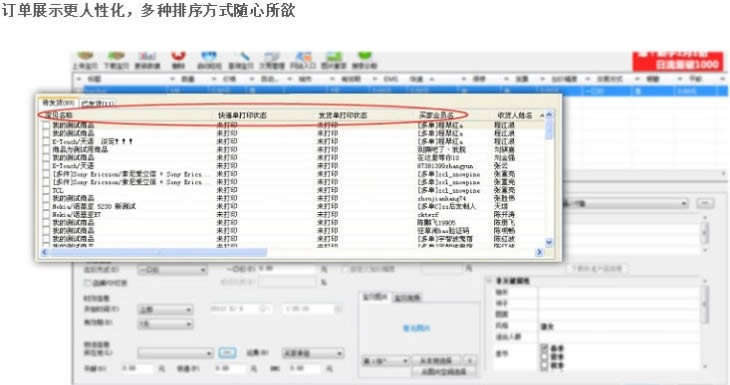Check the Nokia/诺基亚E7 row checkbox
This screenshot has height=385, width=730.
point(46,215)
